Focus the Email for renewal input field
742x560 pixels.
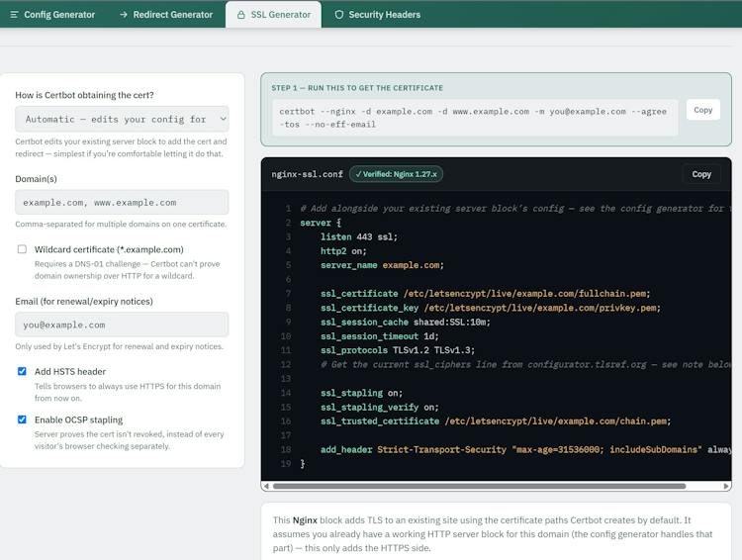pyautogui.click(x=122, y=325)
